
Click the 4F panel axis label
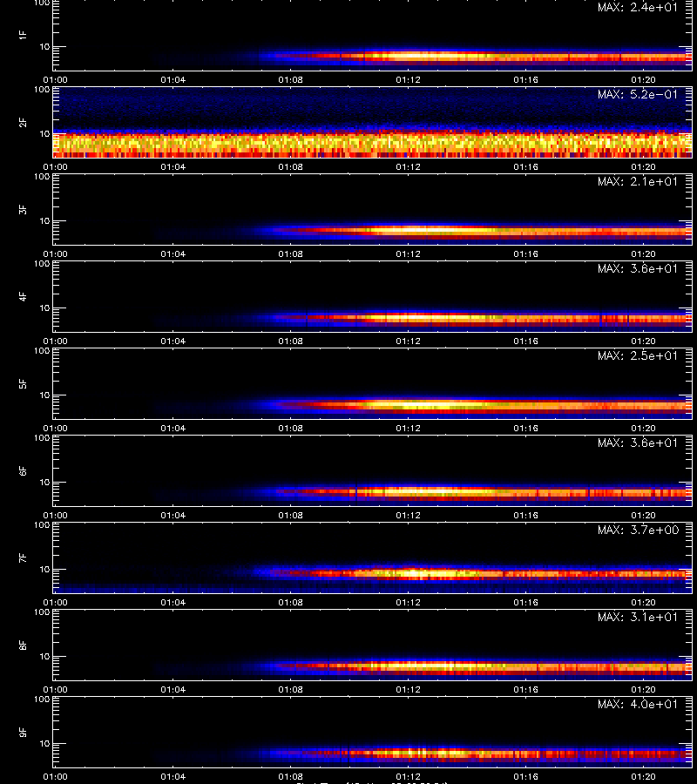pyautogui.click(x=23, y=296)
